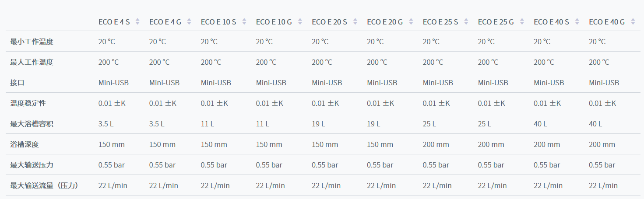Select the 温度稳定性 row label

[x=28, y=103]
